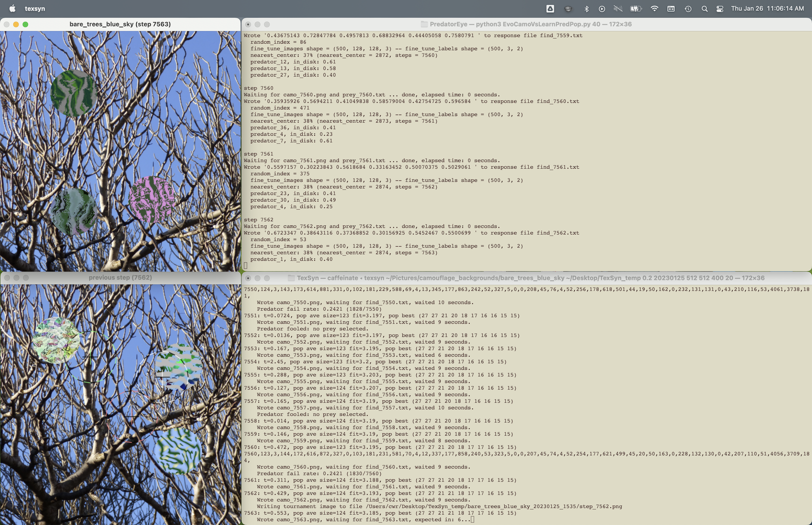Image resolution: width=812 pixels, height=525 pixels.
Task: Click the PredatorEye terminal window title
Action: 531,24
